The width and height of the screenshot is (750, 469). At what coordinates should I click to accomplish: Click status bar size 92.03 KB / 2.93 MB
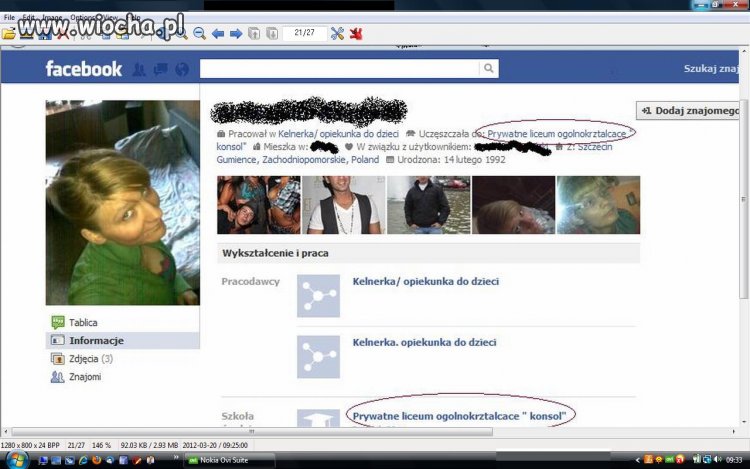tap(150, 445)
